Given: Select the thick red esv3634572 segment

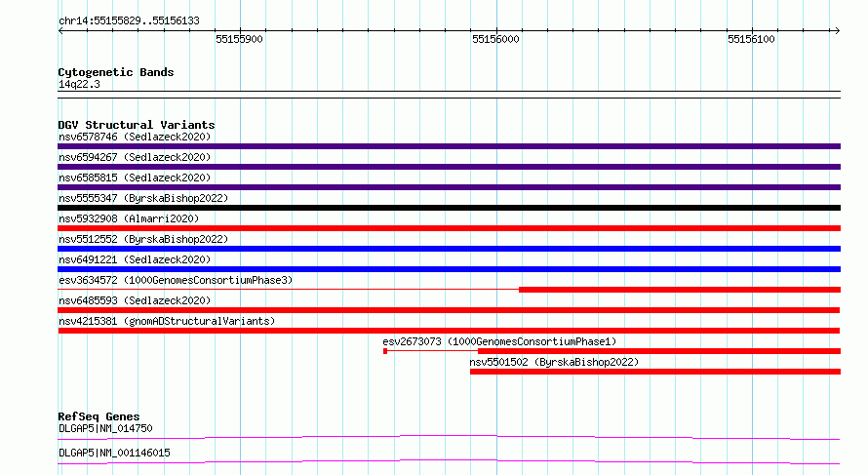Looking at the screenshot, I should pos(680,290).
